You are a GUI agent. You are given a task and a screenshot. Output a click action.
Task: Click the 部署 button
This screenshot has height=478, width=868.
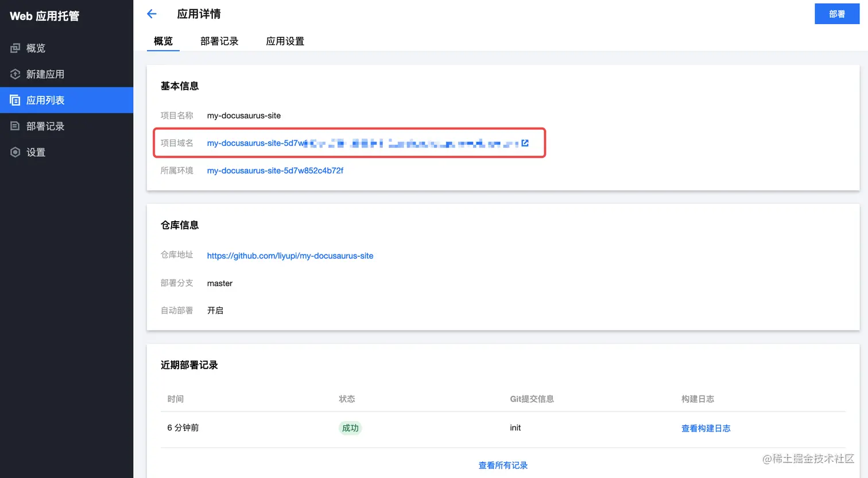pos(836,13)
